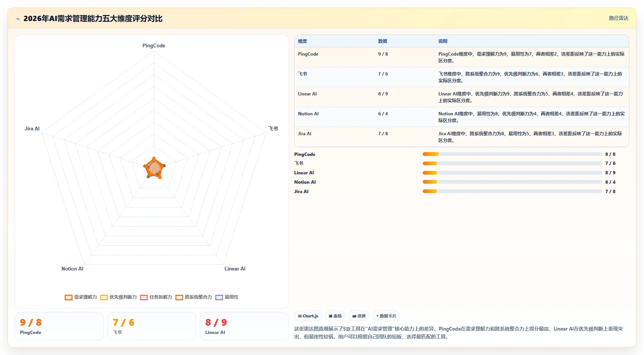Click the Notion AI axis label on the radar
644x355 pixels.
73,269
